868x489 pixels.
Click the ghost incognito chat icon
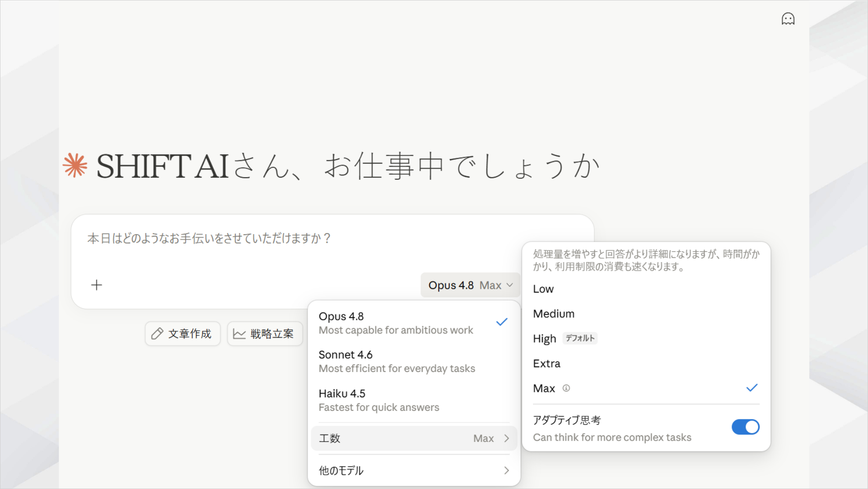click(x=788, y=19)
